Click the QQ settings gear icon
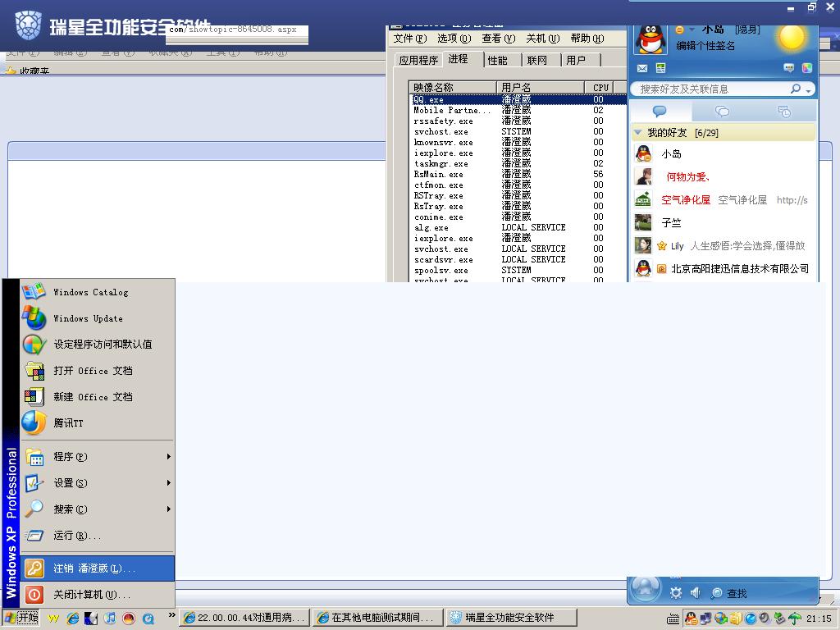Viewport: 840px width, 630px height. [x=676, y=592]
